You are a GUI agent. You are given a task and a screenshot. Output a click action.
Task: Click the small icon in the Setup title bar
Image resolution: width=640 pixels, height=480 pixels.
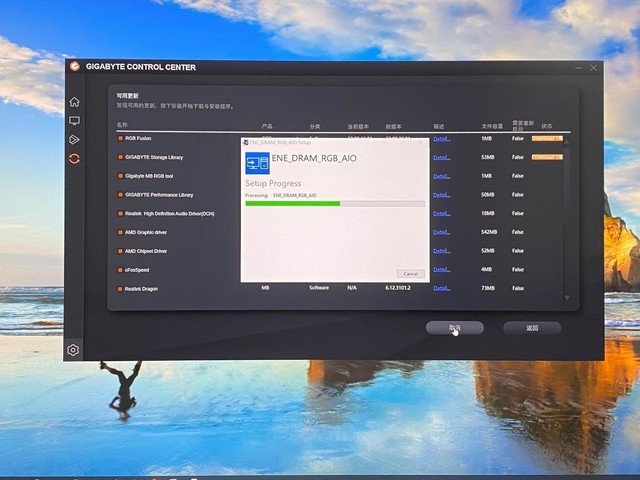tap(246, 142)
